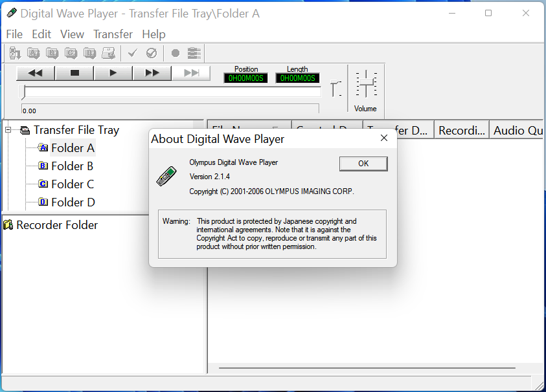The width and height of the screenshot is (546, 392).
Task: Open the Help menu
Action: (x=154, y=34)
